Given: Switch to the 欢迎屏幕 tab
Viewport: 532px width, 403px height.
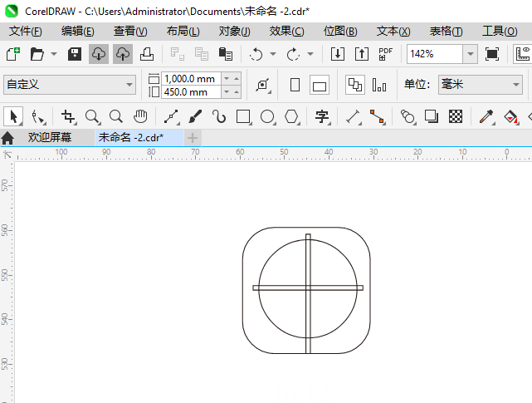Looking at the screenshot, I should 50,138.
